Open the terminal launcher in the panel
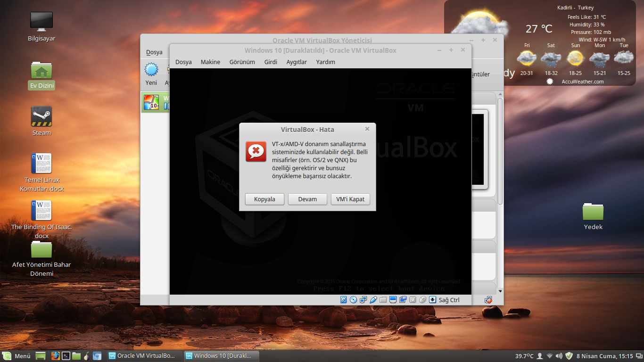This screenshot has width=644, height=362. pyautogui.click(x=66, y=356)
